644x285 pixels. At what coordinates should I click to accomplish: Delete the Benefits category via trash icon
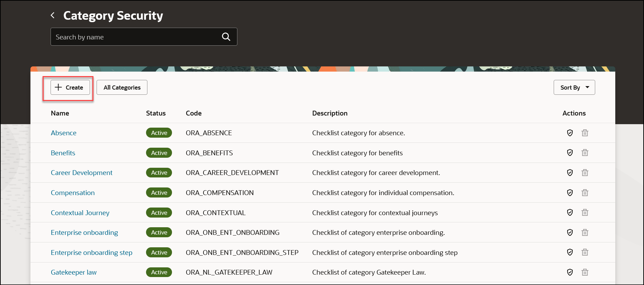coord(585,153)
